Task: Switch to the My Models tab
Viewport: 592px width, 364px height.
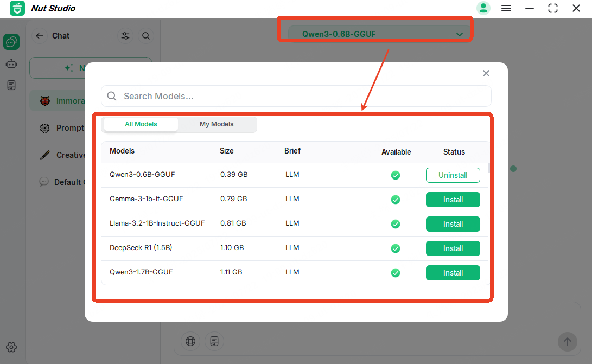Action: (217, 124)
